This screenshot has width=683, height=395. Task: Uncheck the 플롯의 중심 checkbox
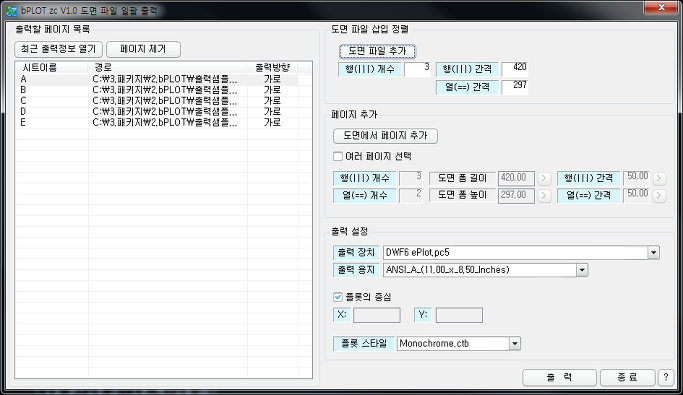point(338,297)
